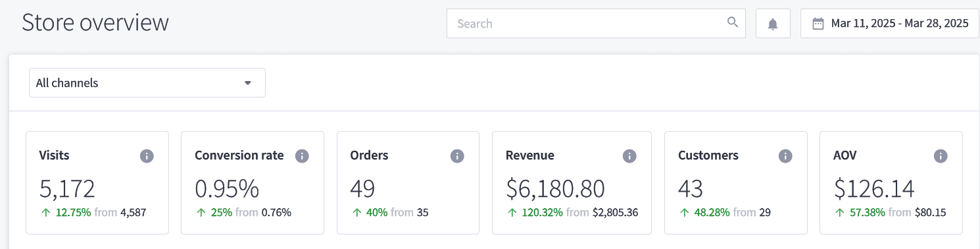Screen dimensions: 980x249
Task: Click the magnifying glass search icon
Action: tap(733, 22)
